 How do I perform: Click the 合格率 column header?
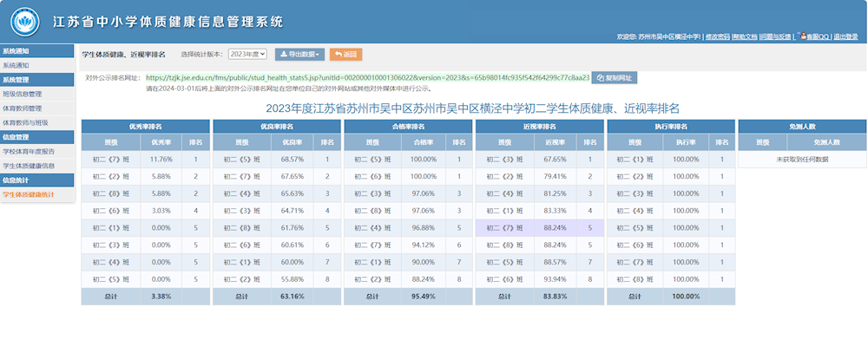424,142
